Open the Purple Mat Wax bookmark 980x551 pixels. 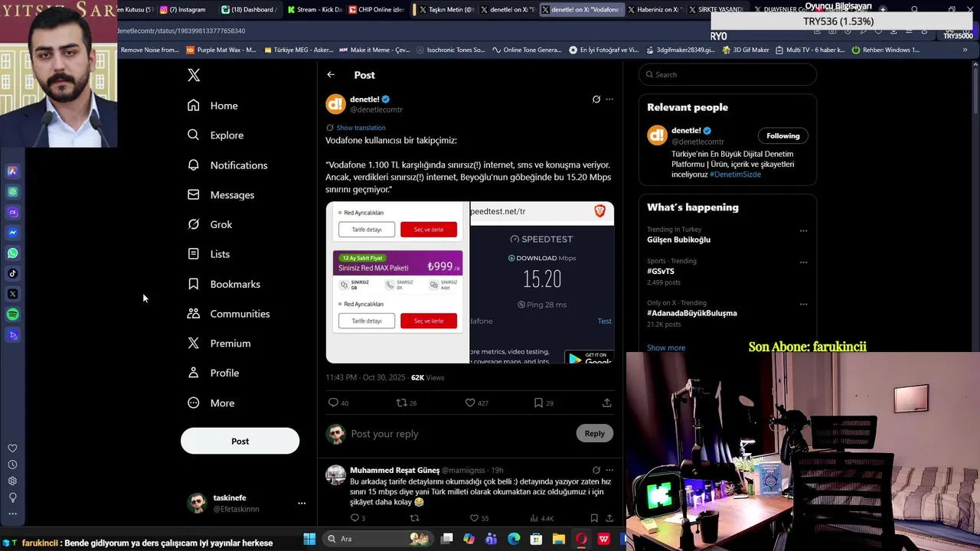point(221,50)
